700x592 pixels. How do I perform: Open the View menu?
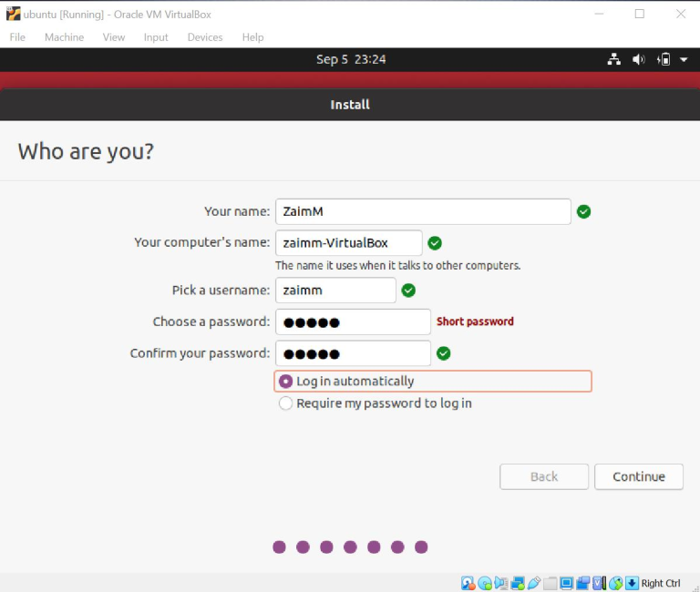[x=114, y=37]
